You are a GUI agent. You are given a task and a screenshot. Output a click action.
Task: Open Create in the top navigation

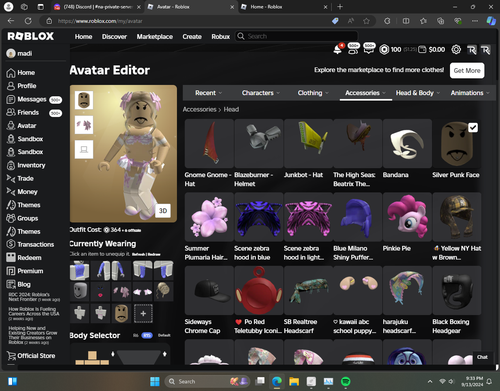(x=192, y=37)
